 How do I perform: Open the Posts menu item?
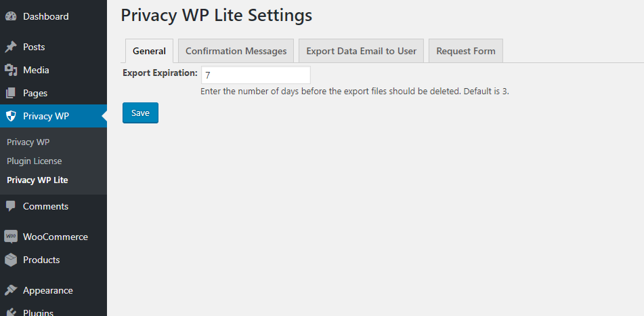tap(34, 47)
